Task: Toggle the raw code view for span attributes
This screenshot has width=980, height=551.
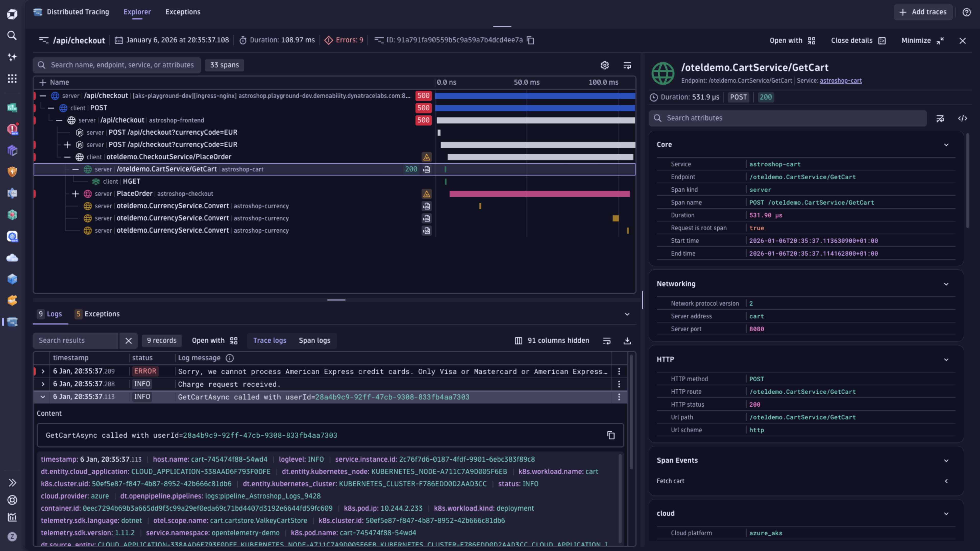Action: pos(963,118)
